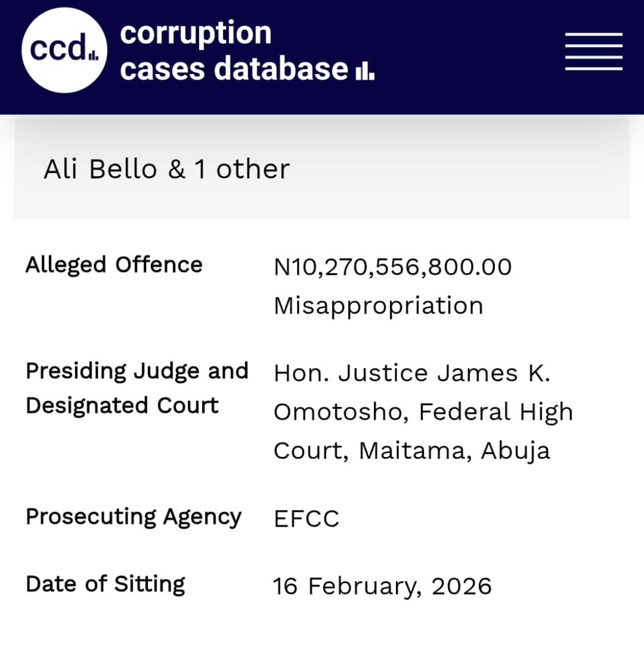644x660 pixels.
Task: Click the 'Misappropriation' offence text
Action: tap(378, 306)
